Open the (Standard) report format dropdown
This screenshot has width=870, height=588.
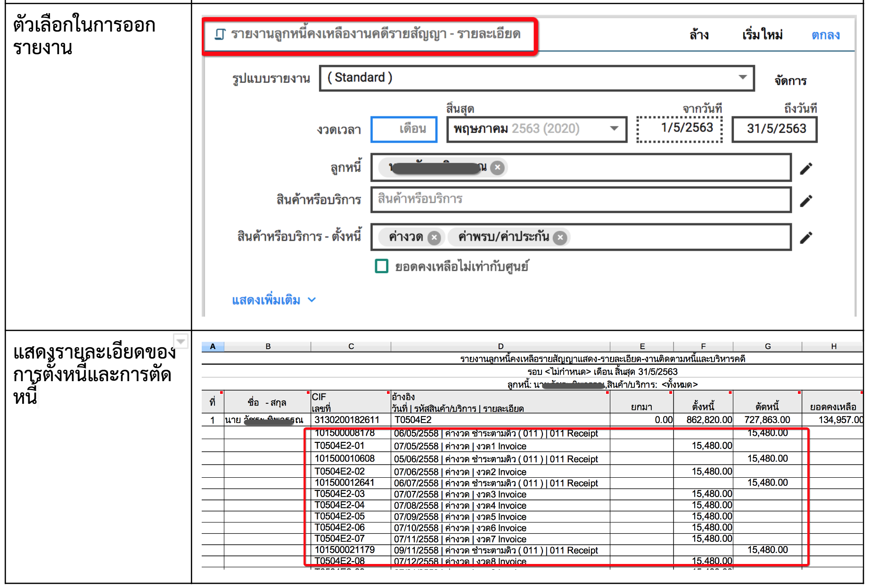tap(537, 78)
